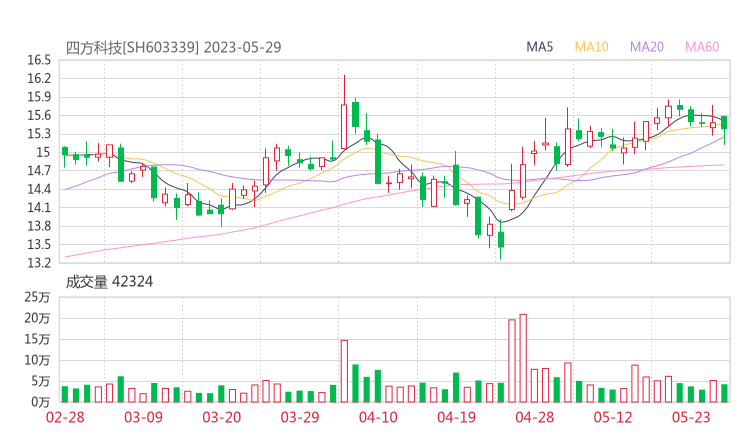Click the 15.9 price axis label
This screenshot has height=440, width=740.
39,97
